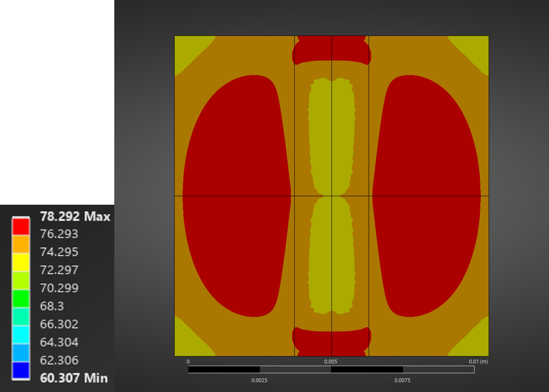Click the 0.005 scale ruler label
549x392 pixels.
point(331,362)
